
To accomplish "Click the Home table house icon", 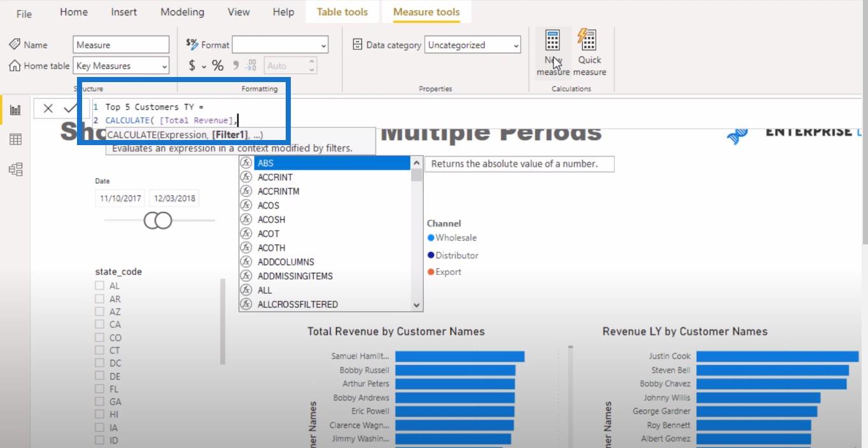I will point(15,66).
